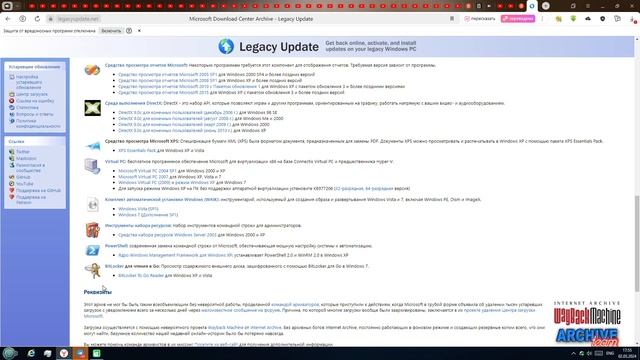640x360 pixels.
Task: Open XPS Essentials Pack link
Action: 137,151
